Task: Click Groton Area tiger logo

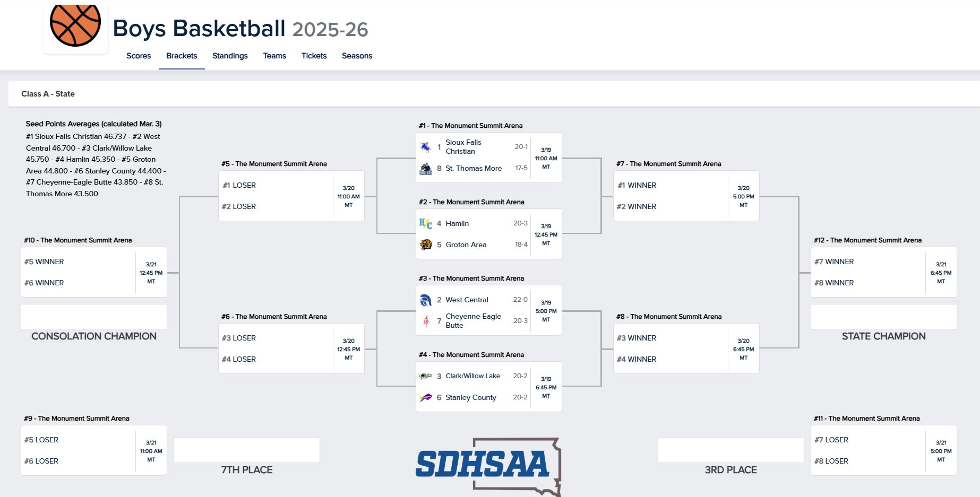Action: tap(426, 245)
